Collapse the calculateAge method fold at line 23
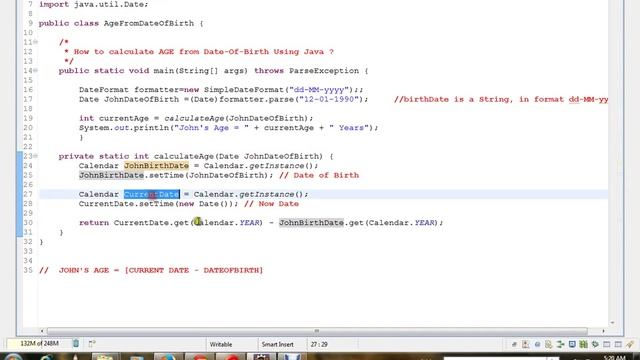The height and width of the screenshot is (360, 640). pyautogui.click(x=36, y=156)
